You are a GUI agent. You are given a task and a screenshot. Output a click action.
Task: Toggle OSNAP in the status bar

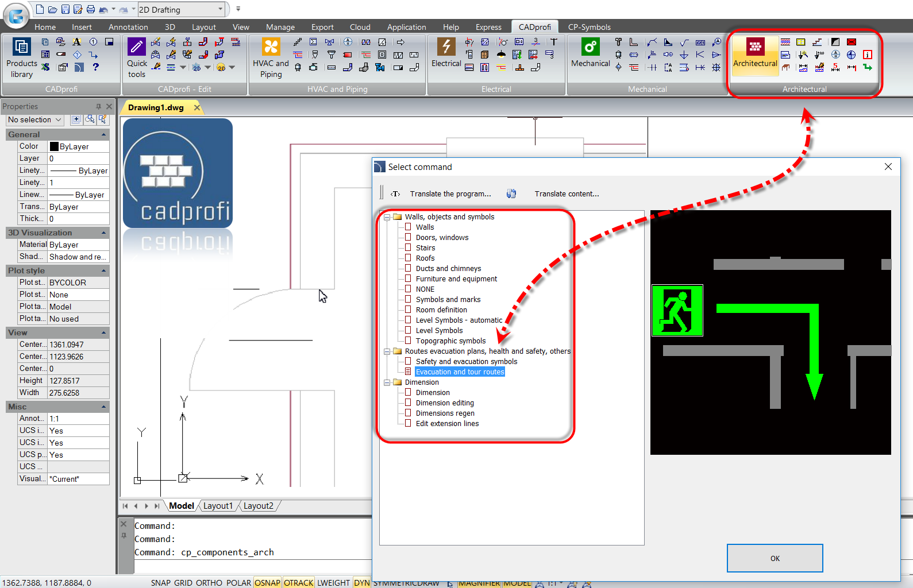[267, 583]
